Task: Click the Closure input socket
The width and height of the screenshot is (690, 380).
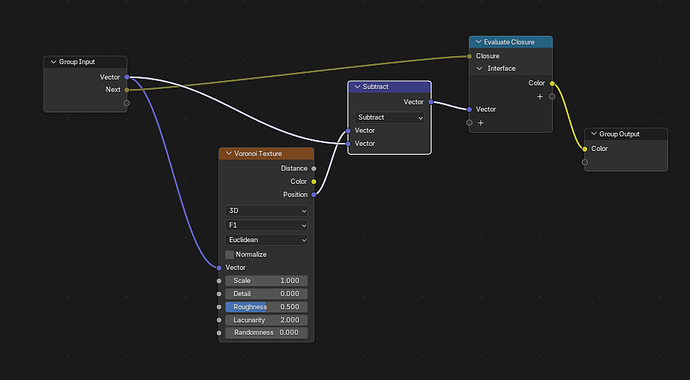Action: click(x=470, y=56)
